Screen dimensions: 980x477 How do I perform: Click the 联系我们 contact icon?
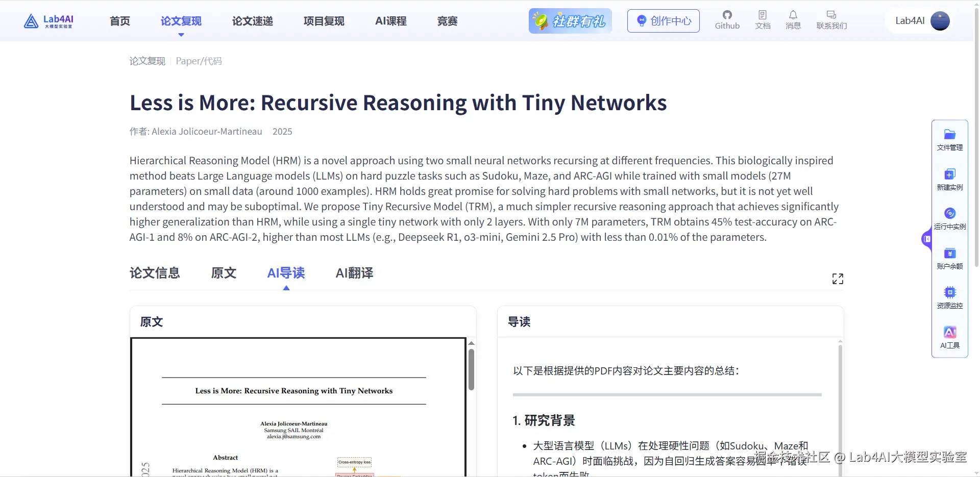[831, 20]
